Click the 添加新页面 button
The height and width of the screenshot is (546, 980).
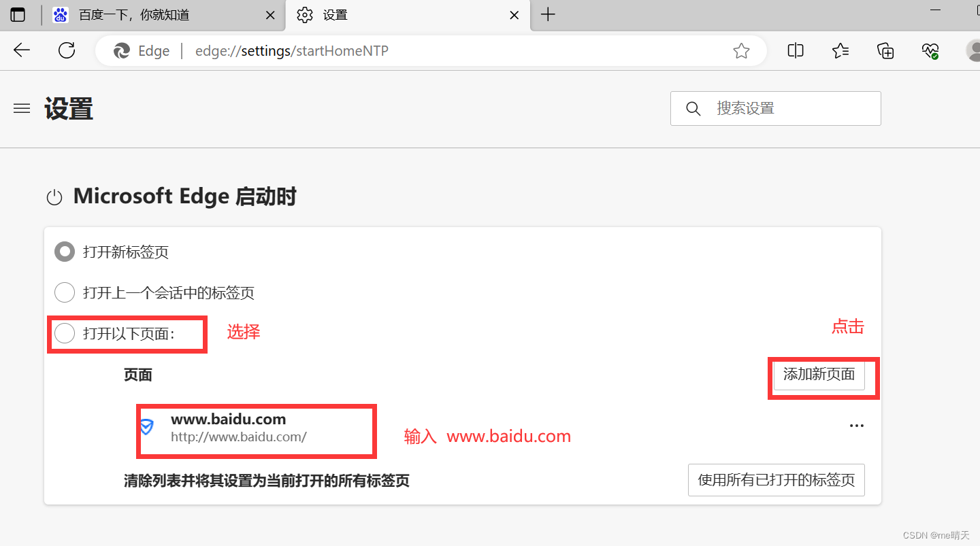pos(818,374)
